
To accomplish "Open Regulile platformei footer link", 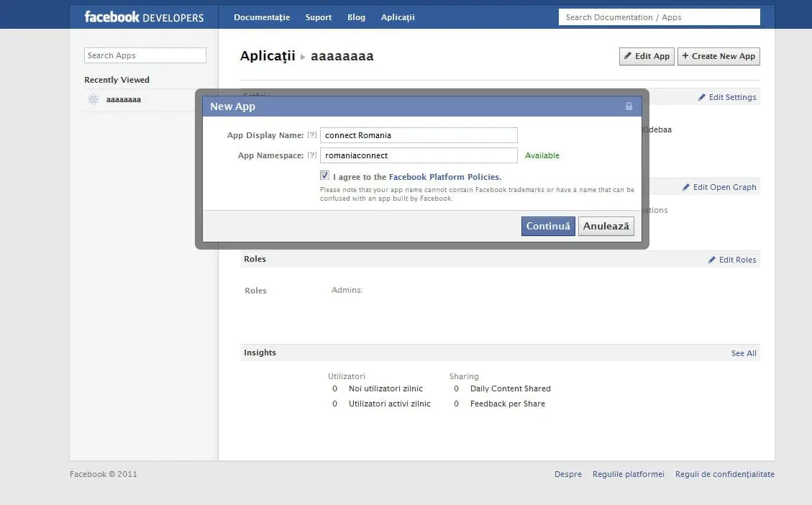I will 628,474.
